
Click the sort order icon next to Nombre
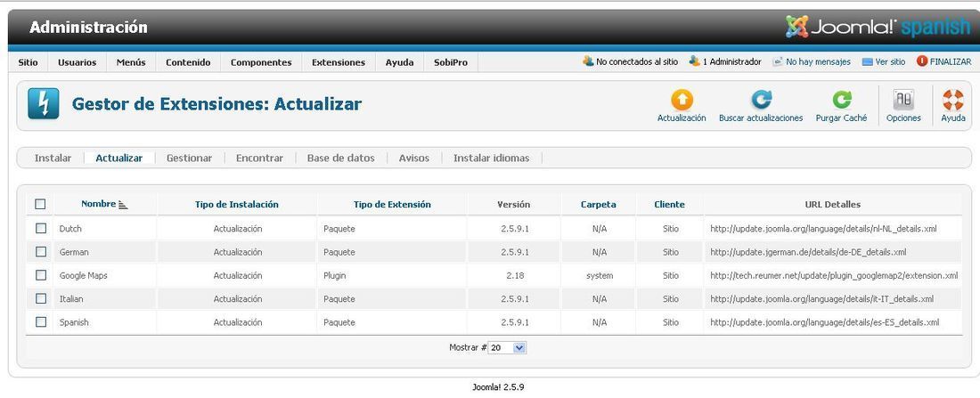click(x=123, y=205)
